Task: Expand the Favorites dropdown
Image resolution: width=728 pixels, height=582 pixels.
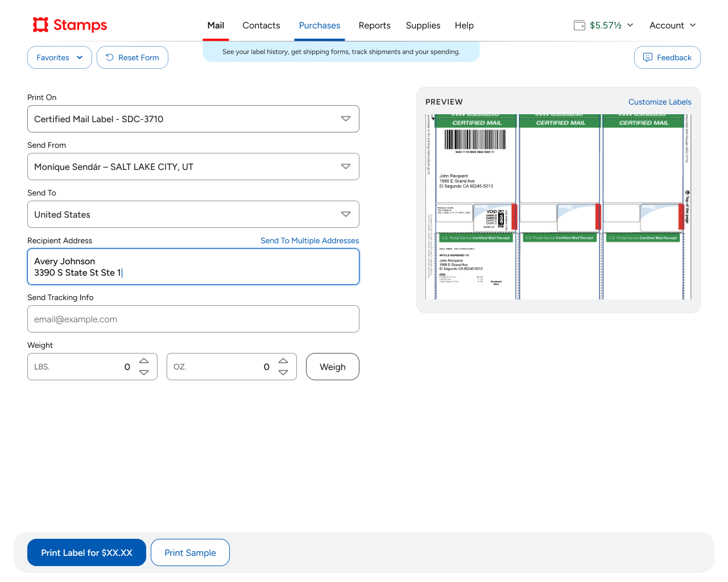Action: point(60,57)
